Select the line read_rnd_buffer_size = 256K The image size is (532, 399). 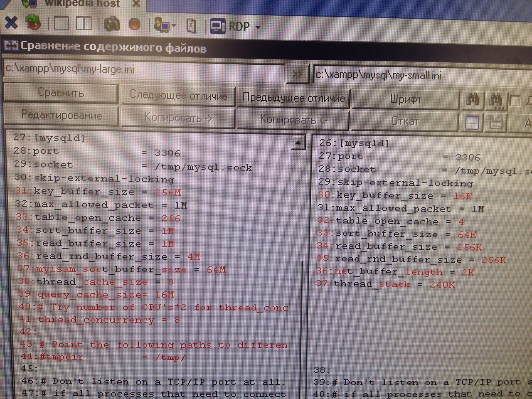[411, 260]
